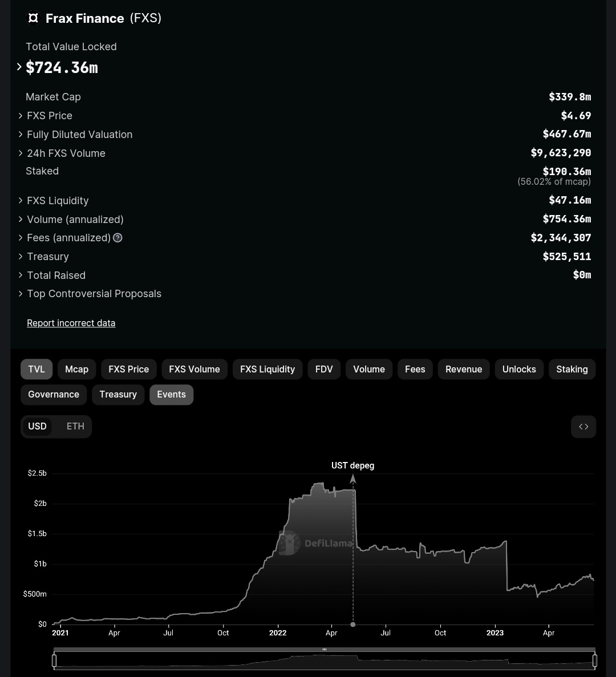
Task: Click the range slider top drag bar
Action: click(x=324, y=650)
